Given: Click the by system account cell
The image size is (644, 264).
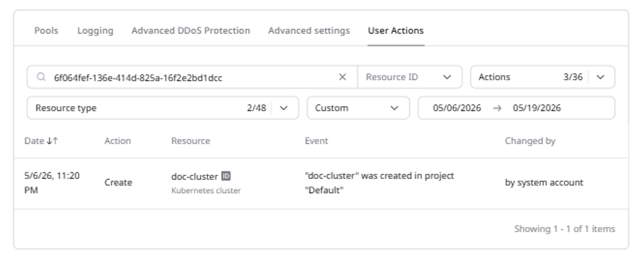Looking at the screenshot, I should pos(544,183).
